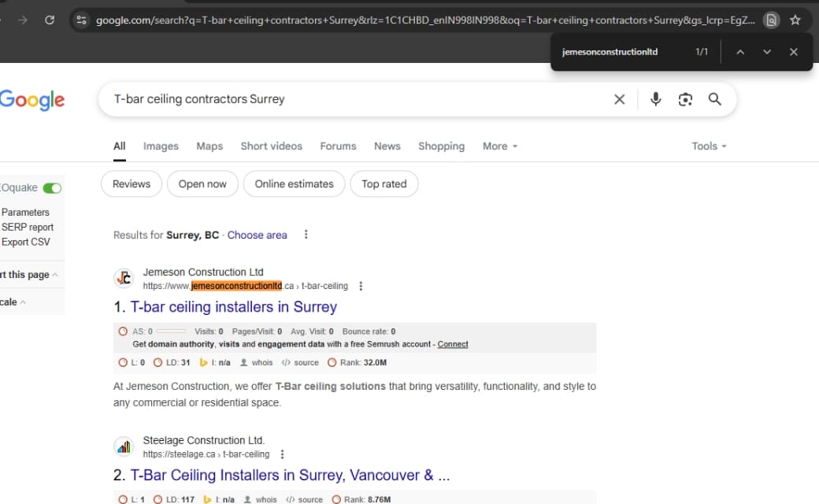Click Rank: 32.0M parameter
This screenshot has width=819, height=504.
tap(358, 362)
